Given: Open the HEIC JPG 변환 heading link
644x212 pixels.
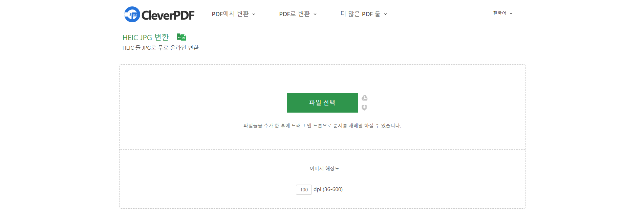Looking at the screenshot, I should (145, 37).
